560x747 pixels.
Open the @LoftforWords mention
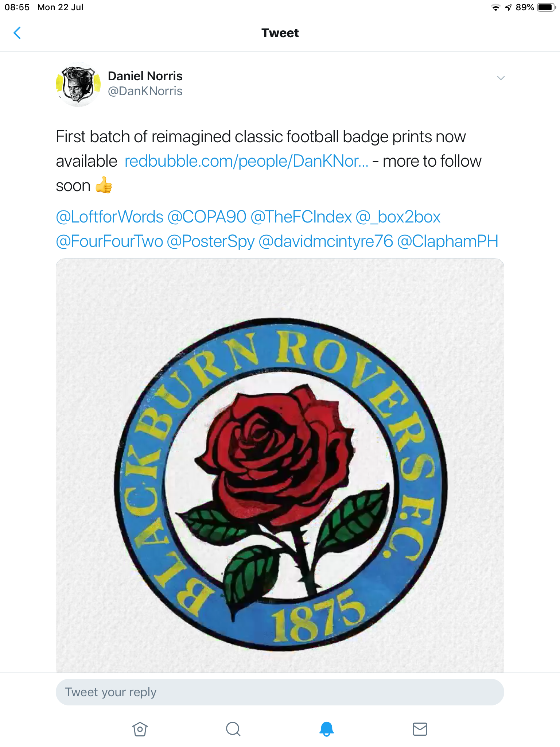pyautogui.click(x=110, y=217)
